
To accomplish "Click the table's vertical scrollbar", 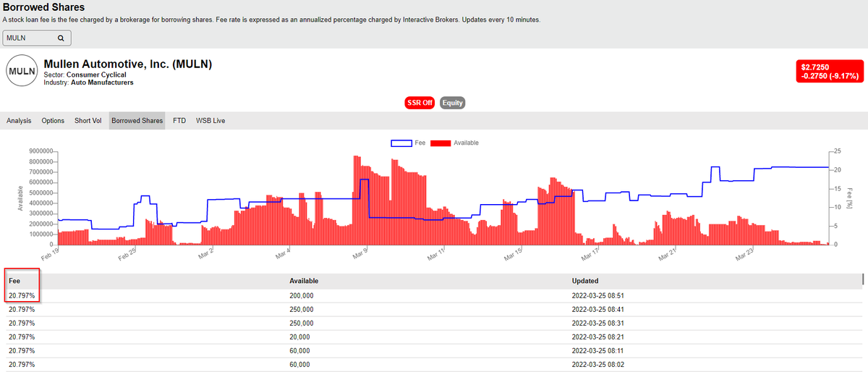I will click(x=864, y=280).
